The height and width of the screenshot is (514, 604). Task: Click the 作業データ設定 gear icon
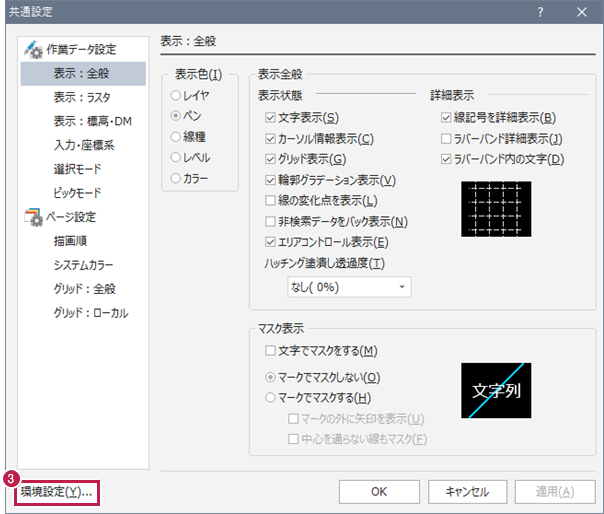[x=31, y=49]
